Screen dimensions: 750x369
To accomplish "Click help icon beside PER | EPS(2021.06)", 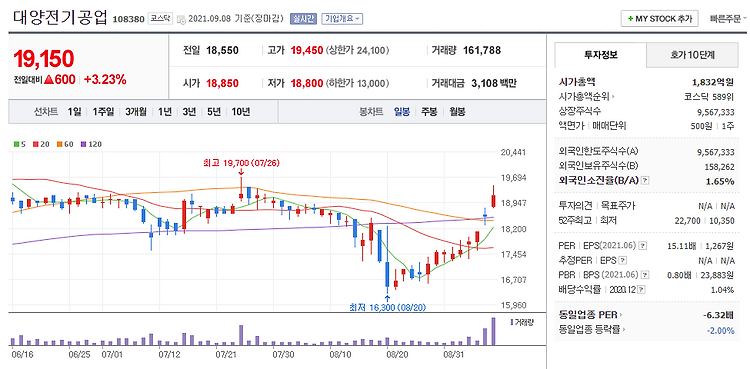I will click(643, 246).
